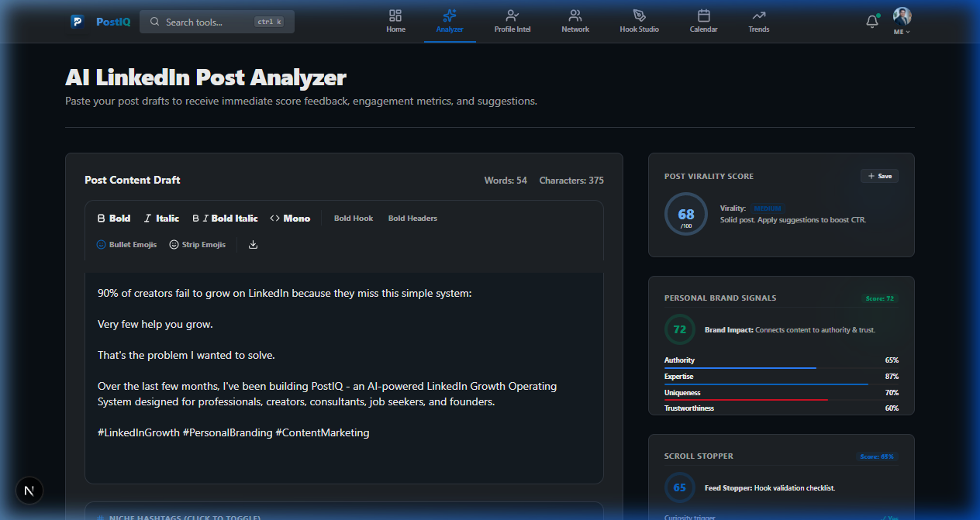Viewport: 980px width, 520px height.
Task: Click the Score: 65% badge
Action: click(877, 456)
